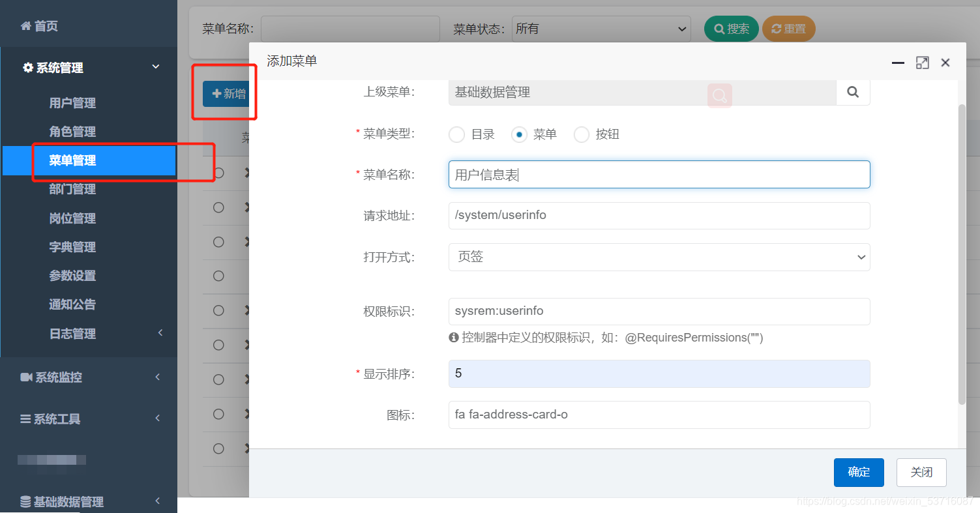Minimize the 添加菜单 dialog
The image size is (980, 513).
(x=898, y=63)
